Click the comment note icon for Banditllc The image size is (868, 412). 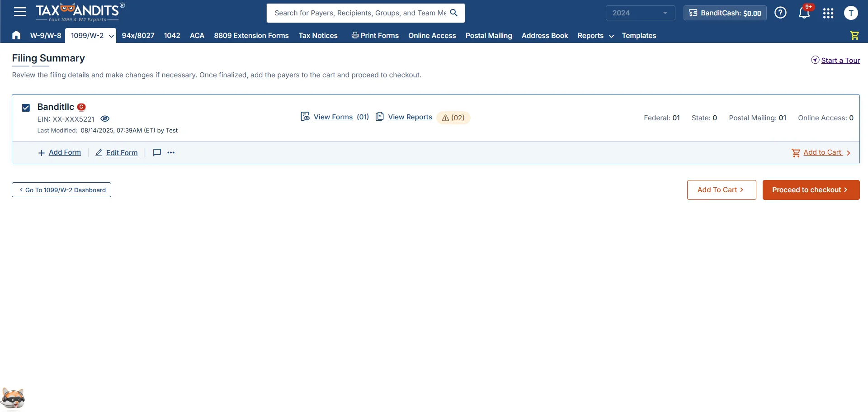pos(157,152)
